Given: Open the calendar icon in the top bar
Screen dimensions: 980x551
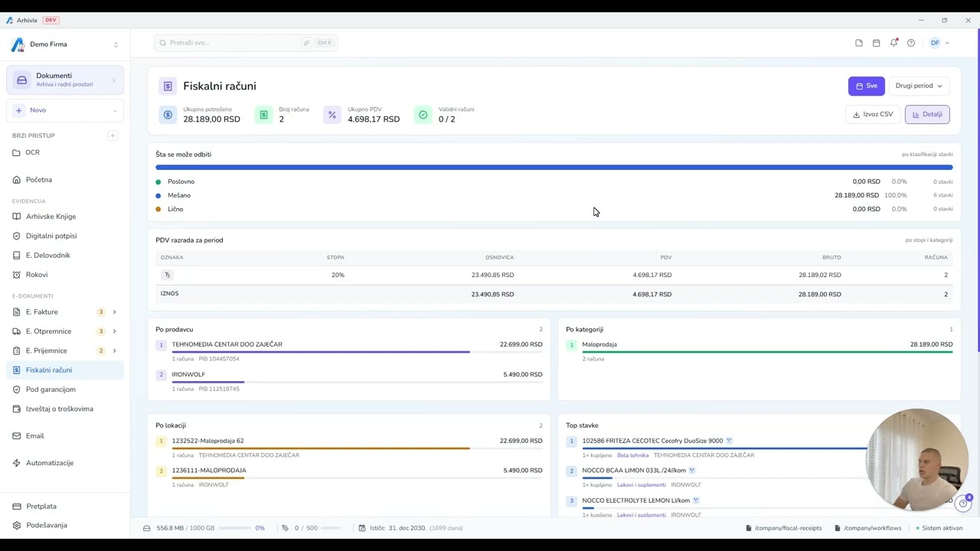Looking at the screenshot, I should point(877,43).
